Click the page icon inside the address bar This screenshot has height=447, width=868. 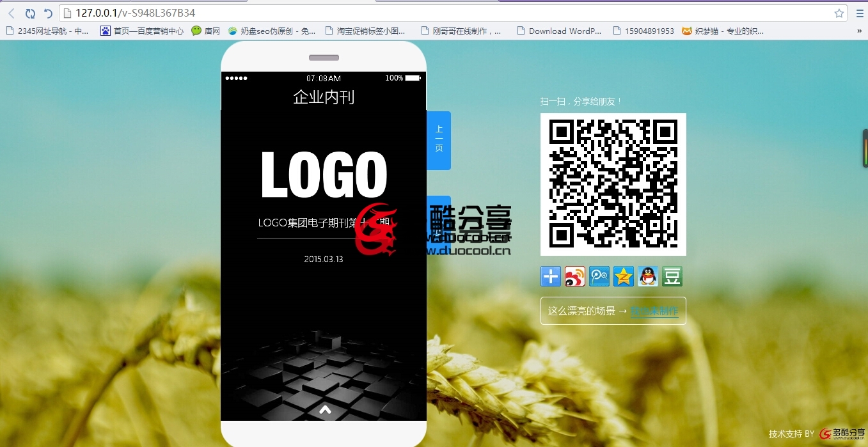pos(67,13)
